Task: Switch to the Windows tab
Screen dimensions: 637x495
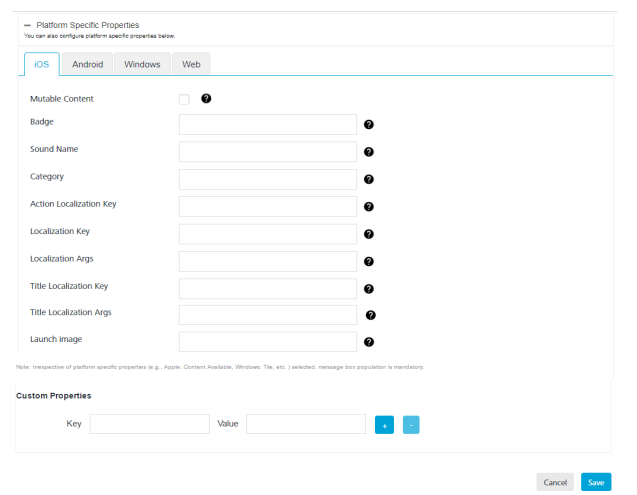Action: tap(142, 64)
